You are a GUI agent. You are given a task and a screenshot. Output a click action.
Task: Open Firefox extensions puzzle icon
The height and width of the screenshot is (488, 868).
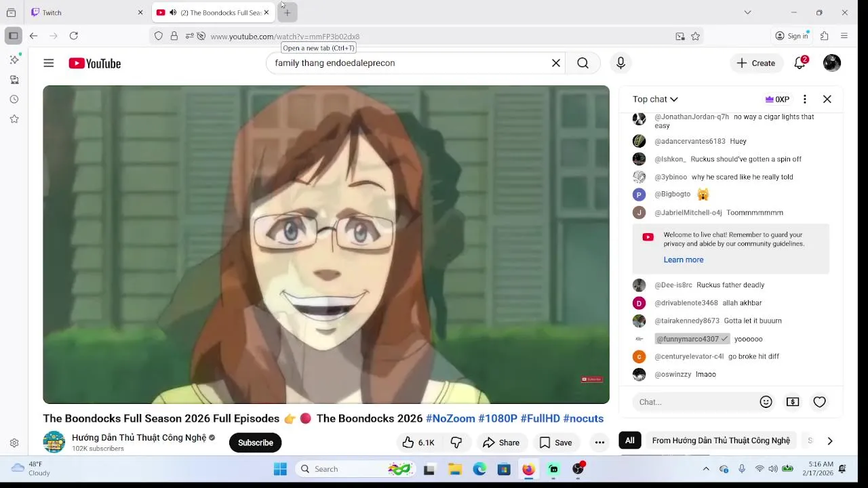tap(825, 36)
